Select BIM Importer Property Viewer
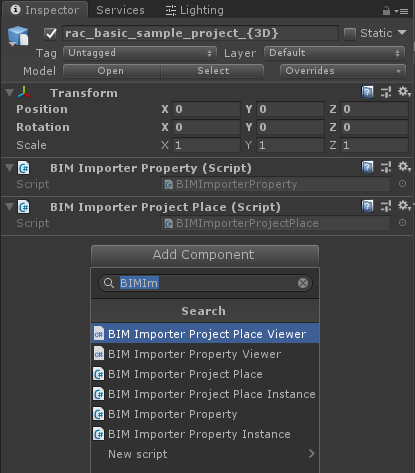415x473 pixels. (x=205, y=354)
